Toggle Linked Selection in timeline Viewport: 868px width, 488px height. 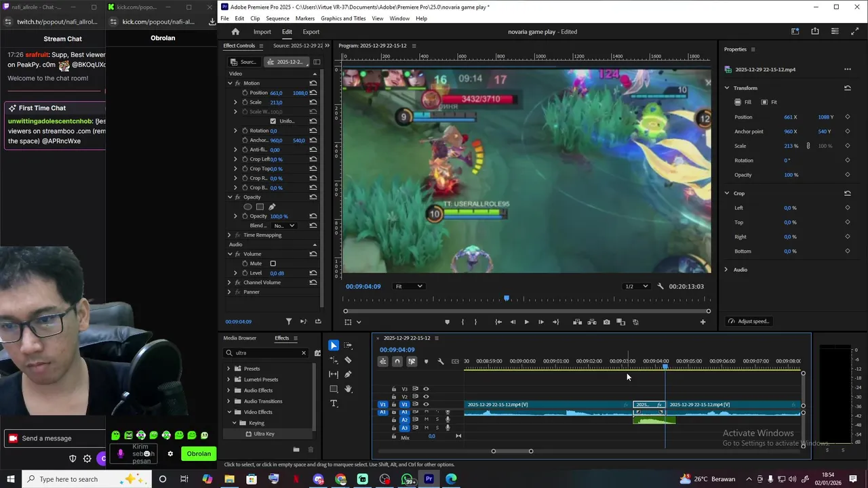[412, 361]
